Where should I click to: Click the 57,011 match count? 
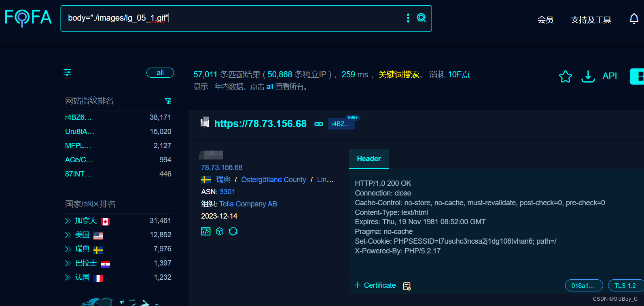(x=205, y=74)
